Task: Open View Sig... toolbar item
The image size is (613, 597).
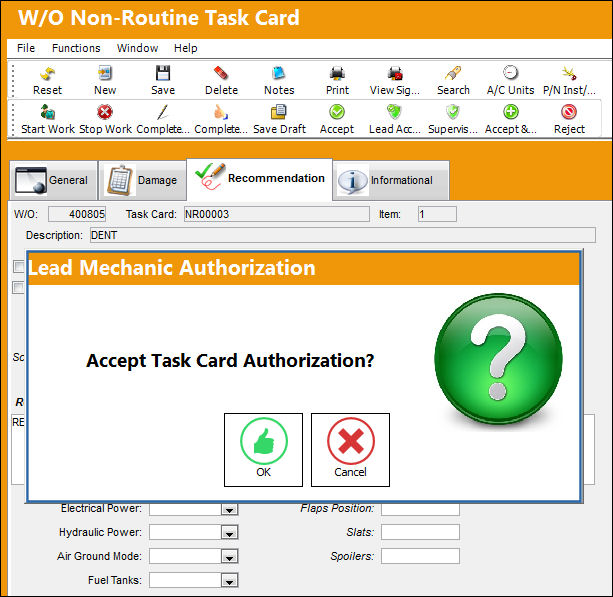Action: click(x=395, y=81)
